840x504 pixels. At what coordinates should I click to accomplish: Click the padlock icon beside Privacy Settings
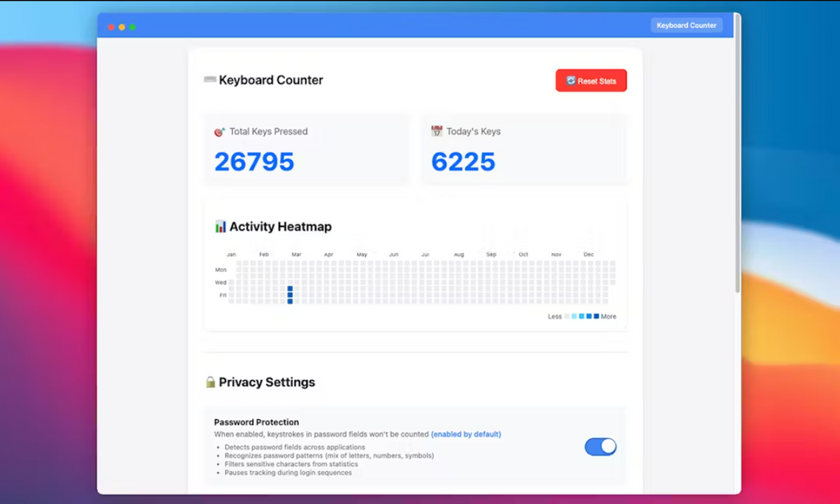point(210,382)
